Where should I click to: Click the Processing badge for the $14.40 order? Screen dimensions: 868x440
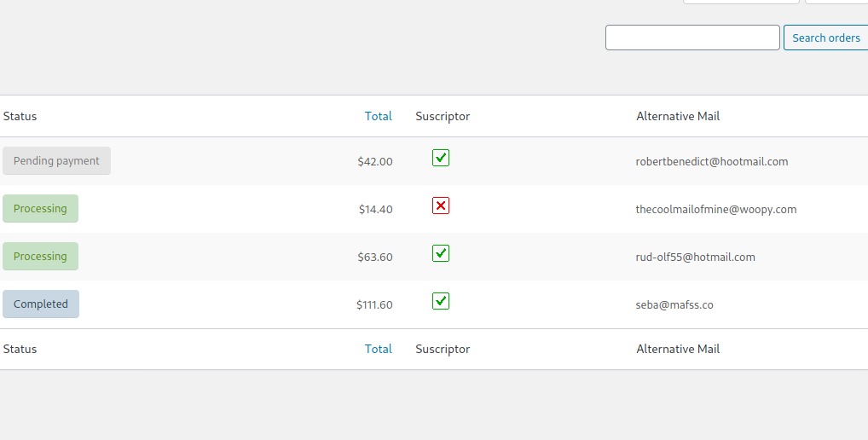[40, 209]
